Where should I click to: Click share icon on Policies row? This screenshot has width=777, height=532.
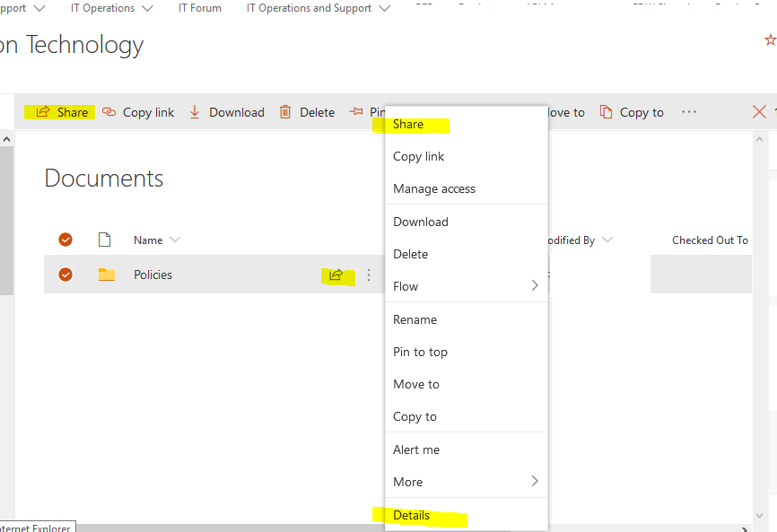point(336,275)
